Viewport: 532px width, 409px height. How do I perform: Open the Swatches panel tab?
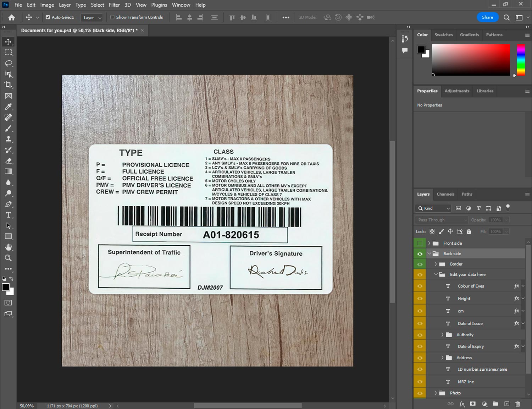point(443,35)
